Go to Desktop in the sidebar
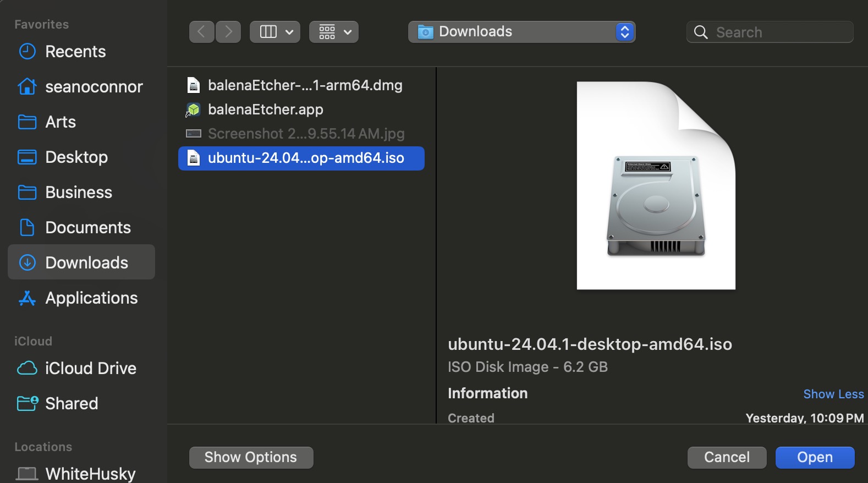The width and height of the screenshot is (868, 483). (81, 157)
